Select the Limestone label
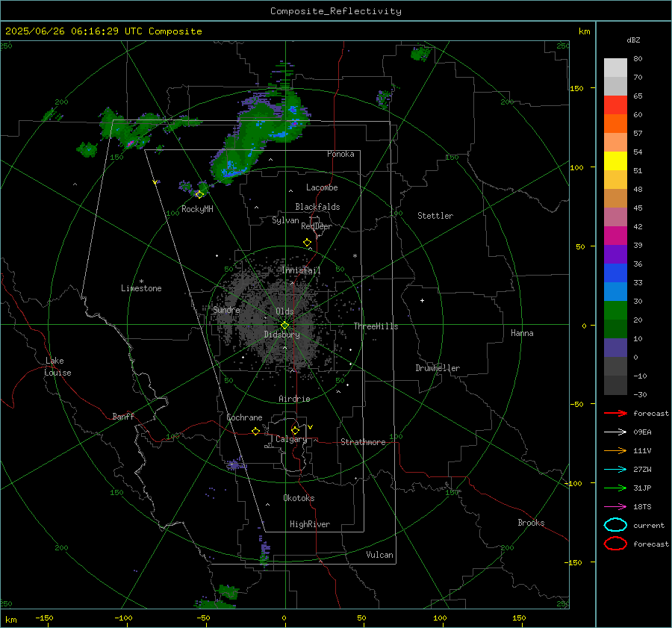Screen dimensions: 672x628 (141, 288)
